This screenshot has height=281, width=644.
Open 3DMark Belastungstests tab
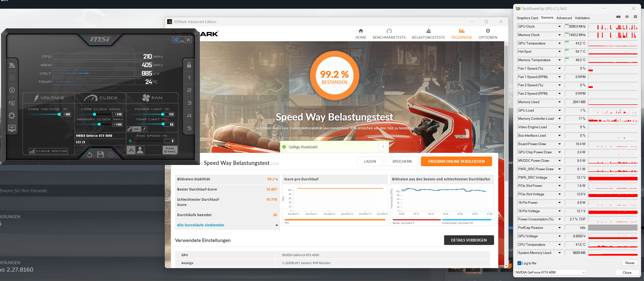coord(428,34)
